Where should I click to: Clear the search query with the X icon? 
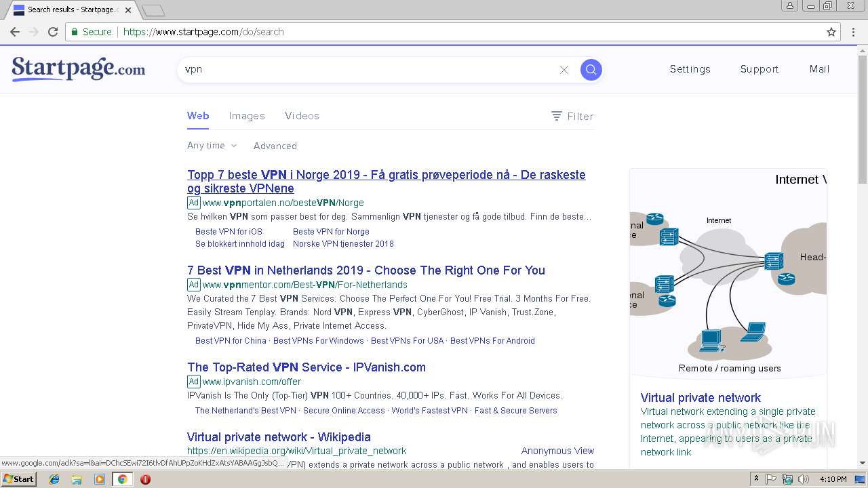coord(564,70)
